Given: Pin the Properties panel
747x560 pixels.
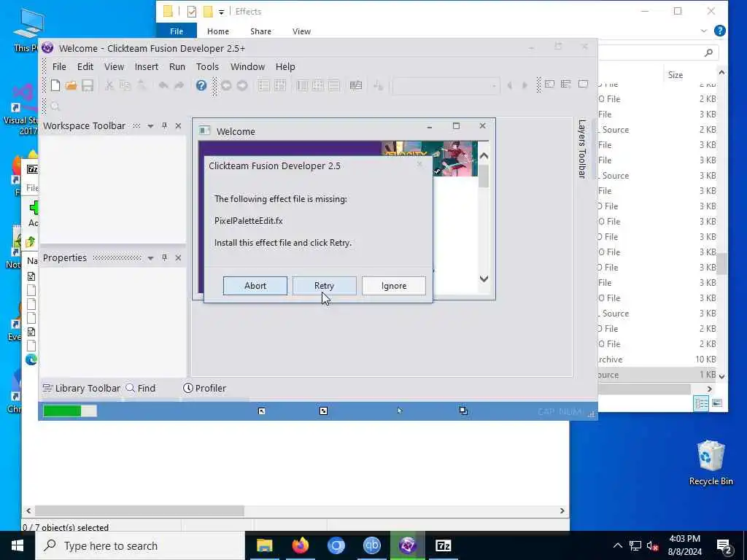Looking at the screenshot, I should [x=164, y=257].
